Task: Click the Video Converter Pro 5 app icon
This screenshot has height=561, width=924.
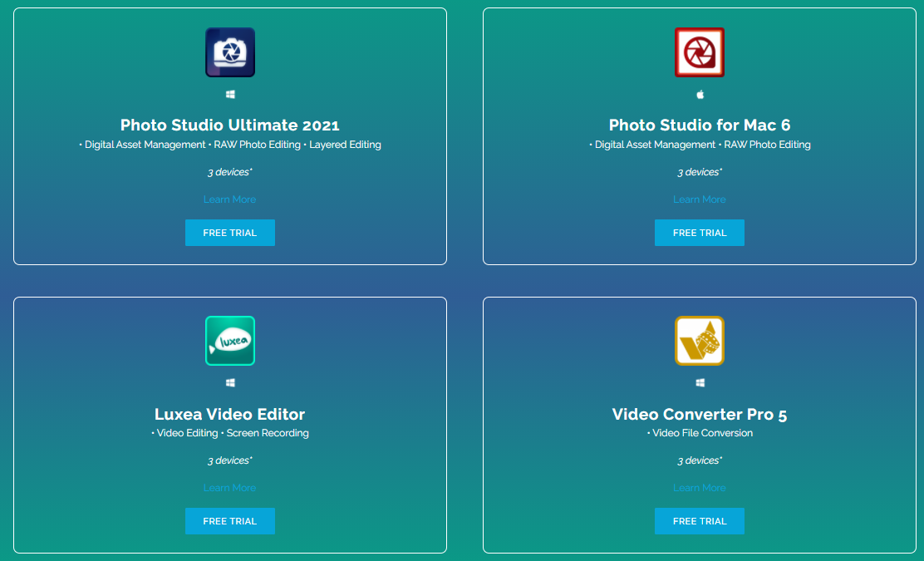Action: point(700,341)
